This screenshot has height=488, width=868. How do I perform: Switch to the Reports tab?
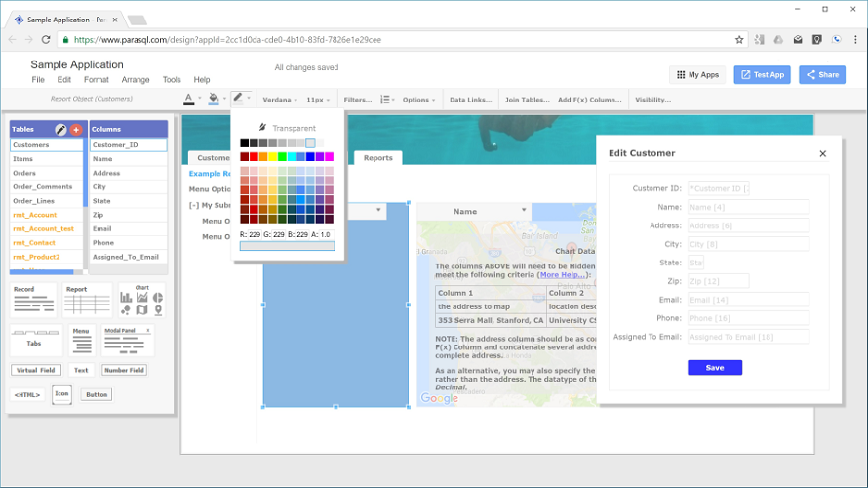click(x=378, y=158)
